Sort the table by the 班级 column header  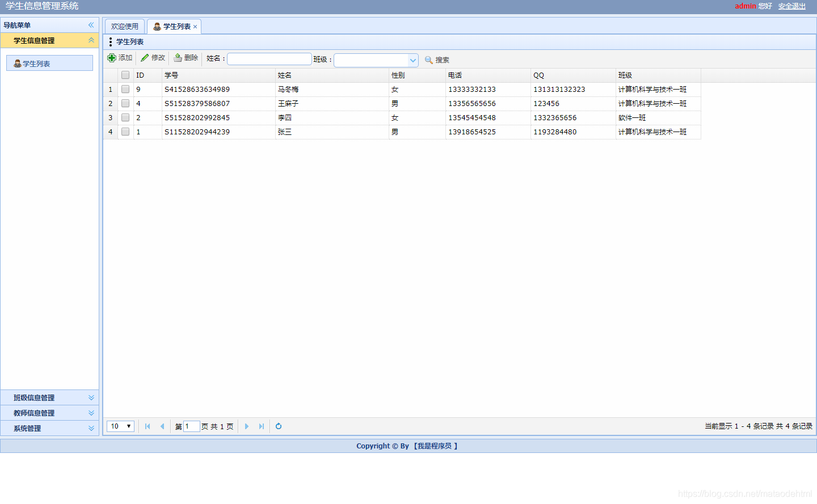658,75
